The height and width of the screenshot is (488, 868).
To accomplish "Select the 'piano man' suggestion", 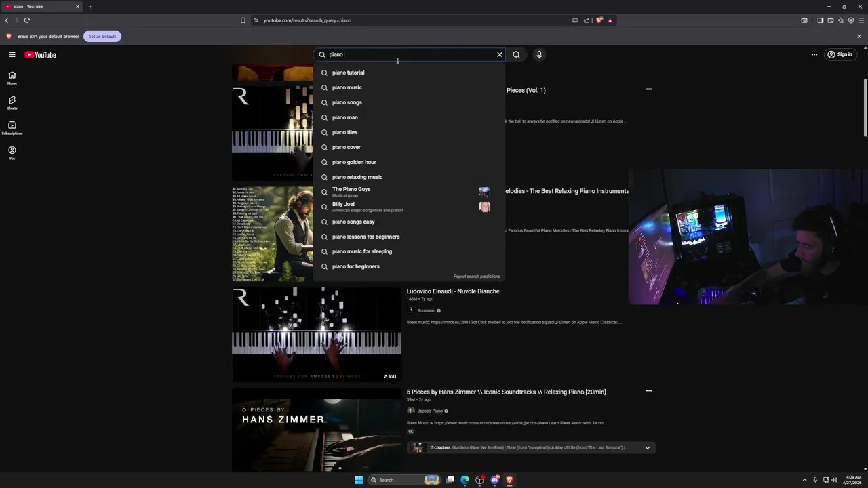I will (x=409, y=117).
